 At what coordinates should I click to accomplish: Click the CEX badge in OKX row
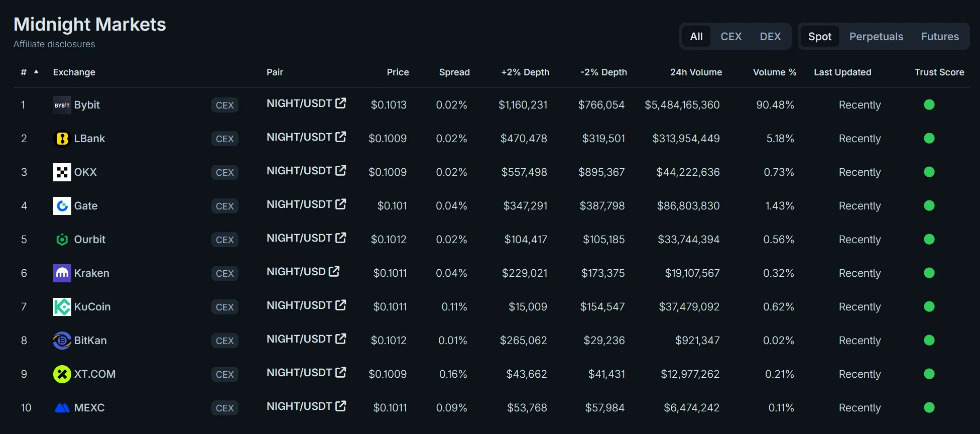click(x=225, y=172)
